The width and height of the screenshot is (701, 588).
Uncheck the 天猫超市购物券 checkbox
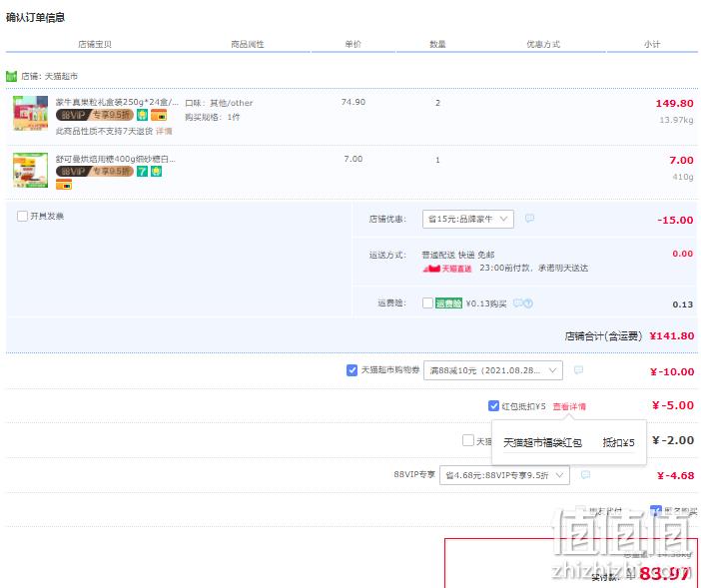[351, 370]
